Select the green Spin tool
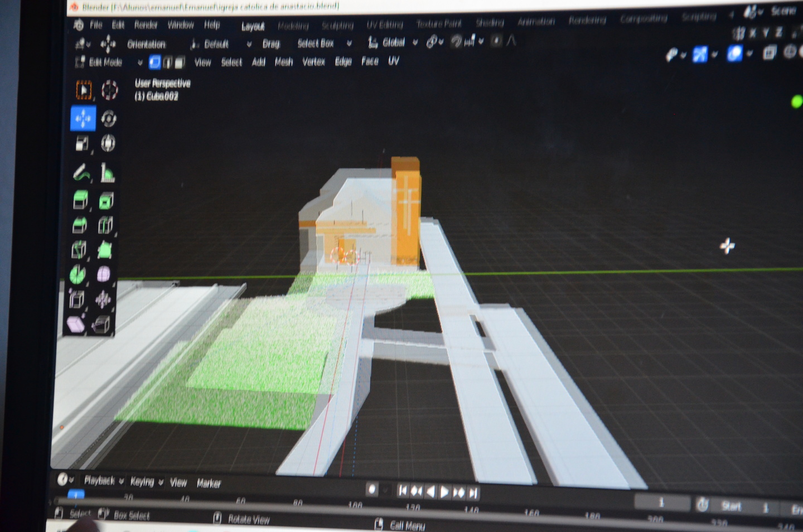Screen dimensions: 803x532 tap(78, 274)
